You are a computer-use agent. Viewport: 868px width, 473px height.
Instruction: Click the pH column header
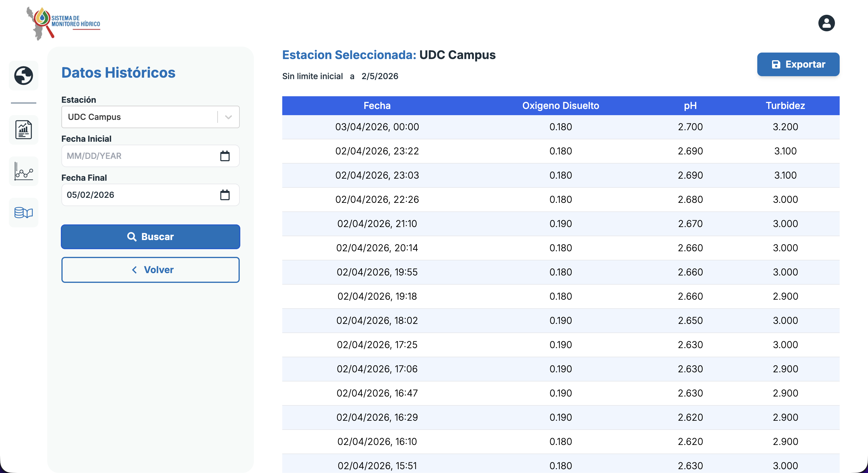[x=690, y=106]
